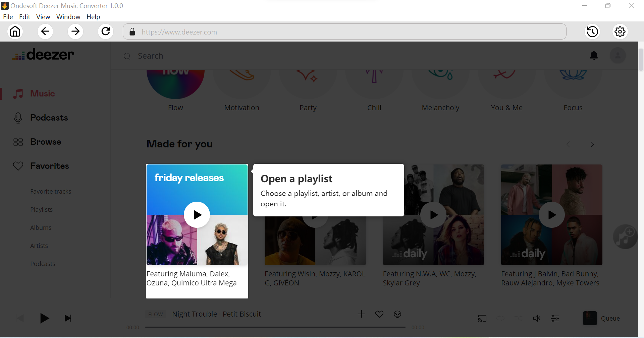
Task: Click the FLOW label in player
Action: tap(156, 314)
